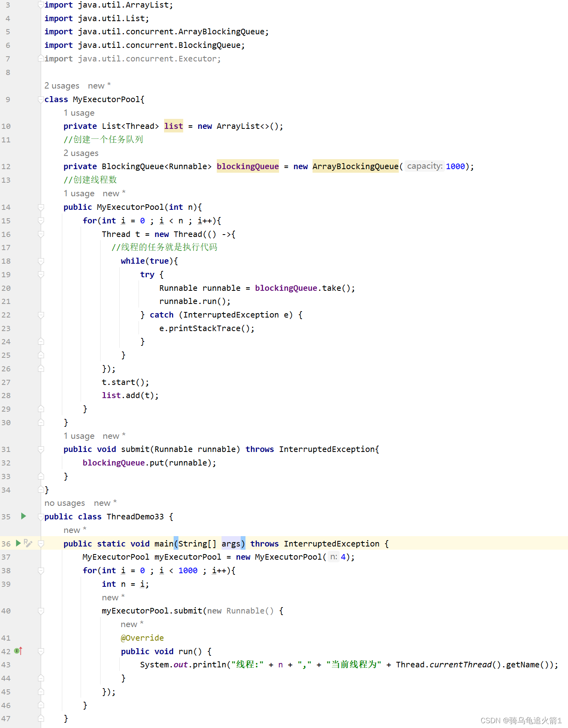Click 'e.printStackTrace();' on line 23

(207, 328)
